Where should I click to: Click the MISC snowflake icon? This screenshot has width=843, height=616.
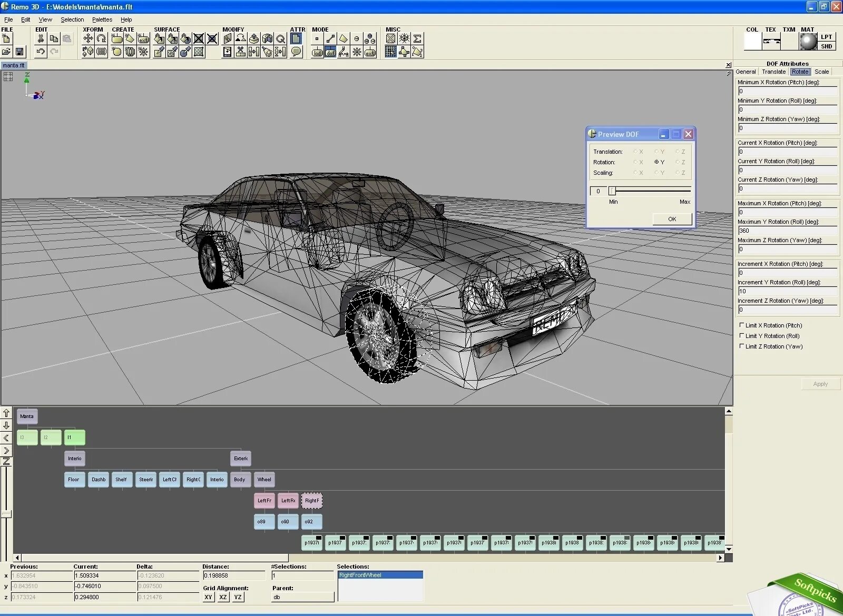coord(404,38)
